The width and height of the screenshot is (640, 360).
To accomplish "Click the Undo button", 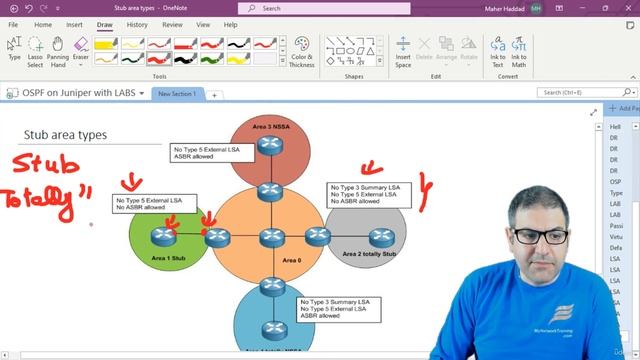I will pyautogui.click(x=29, y=8).
